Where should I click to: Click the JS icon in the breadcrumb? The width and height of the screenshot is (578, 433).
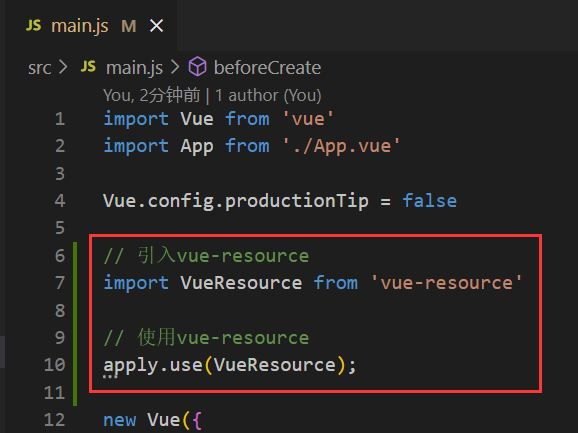click(x=88, y=67)
